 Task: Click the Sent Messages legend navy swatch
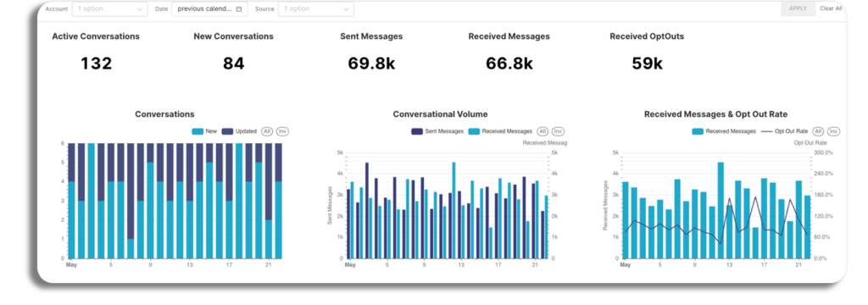click(417, 131)
